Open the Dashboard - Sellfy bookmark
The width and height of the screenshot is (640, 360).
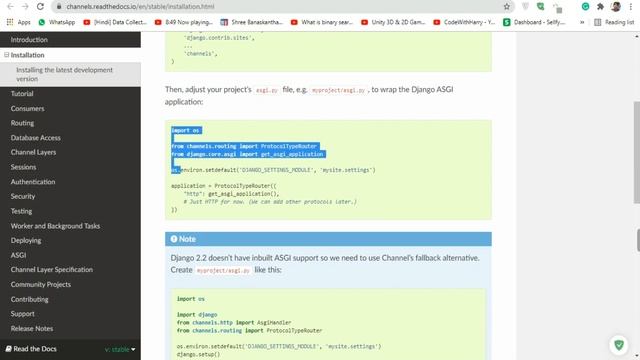[x=535, y=22]
